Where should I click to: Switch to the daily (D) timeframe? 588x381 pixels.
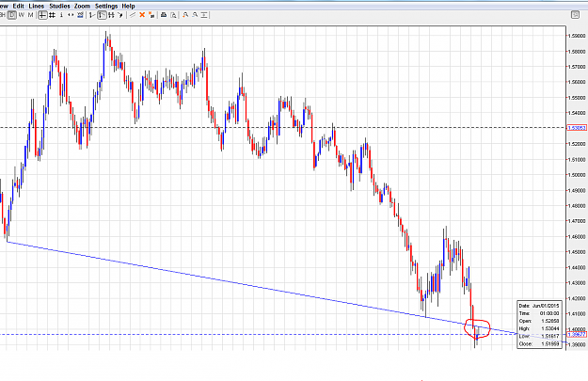[12, 15]
